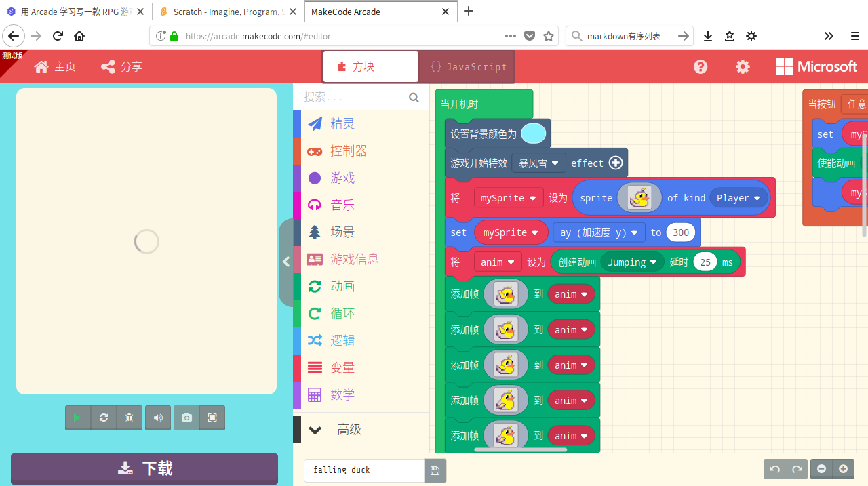Click the search magnifier icon
This screenshot has height=486, width=868.
pos(414,98)
